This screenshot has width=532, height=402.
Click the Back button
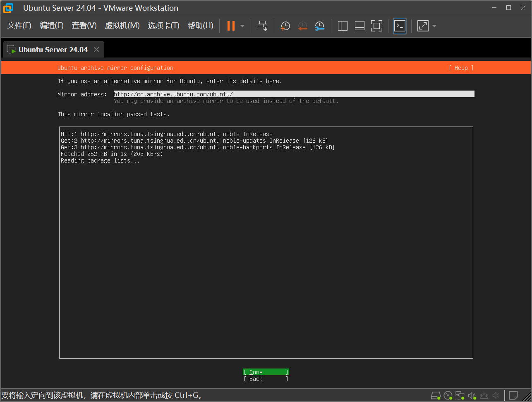tap(266, 379)
